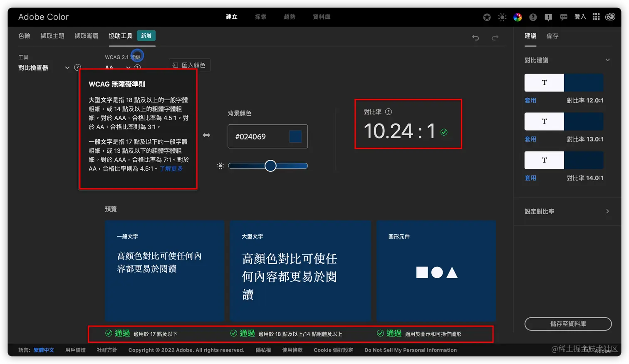Click the background color slider handle

pyautogui.click(x=270, y=166)
